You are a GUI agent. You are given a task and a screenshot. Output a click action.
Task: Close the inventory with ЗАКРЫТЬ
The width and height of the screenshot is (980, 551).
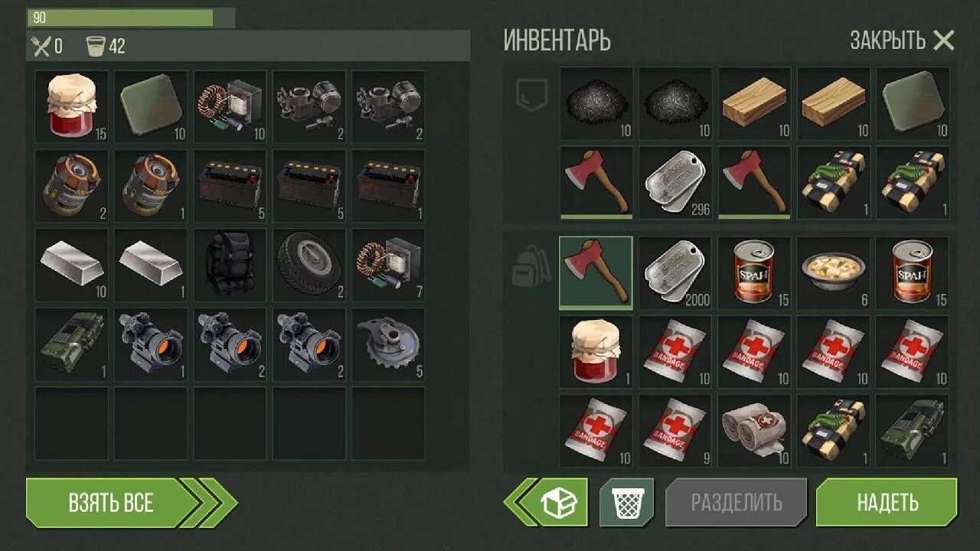tap(902, 41)
